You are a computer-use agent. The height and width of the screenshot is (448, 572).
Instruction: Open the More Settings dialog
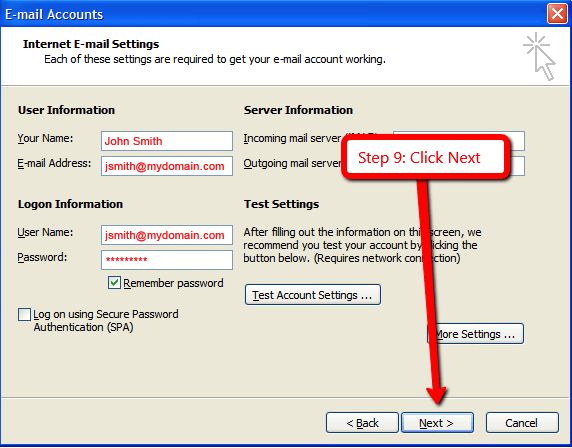475,334
